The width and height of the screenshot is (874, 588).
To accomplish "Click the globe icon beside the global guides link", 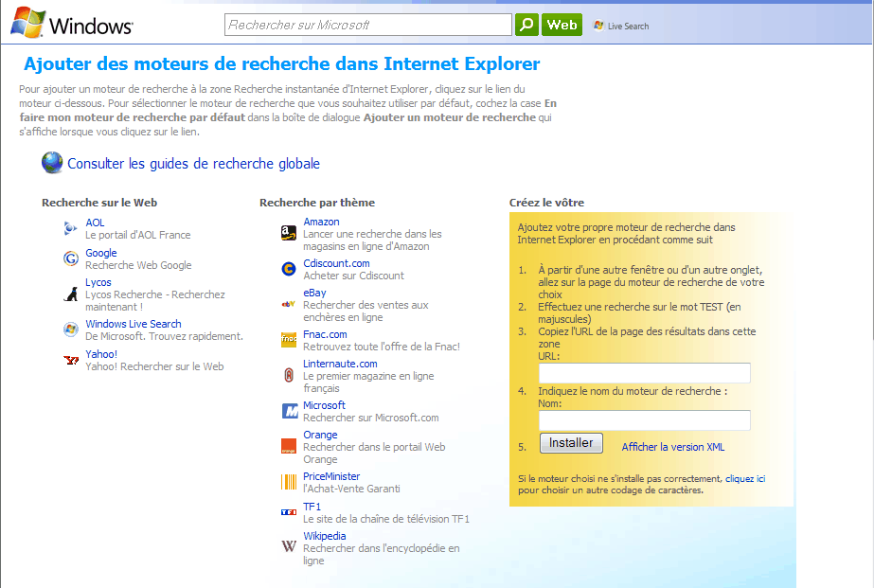I will pyautogui.click(x=52, y=163).
